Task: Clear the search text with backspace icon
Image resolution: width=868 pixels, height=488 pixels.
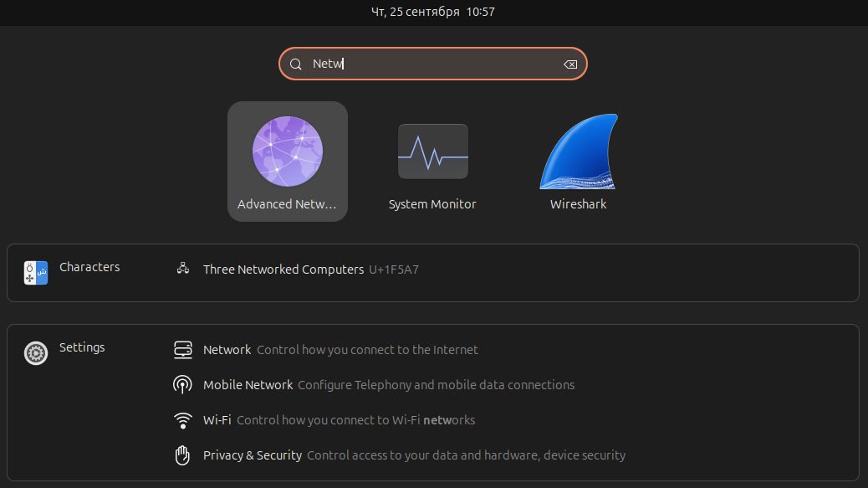Action: (x=570, y=64)
